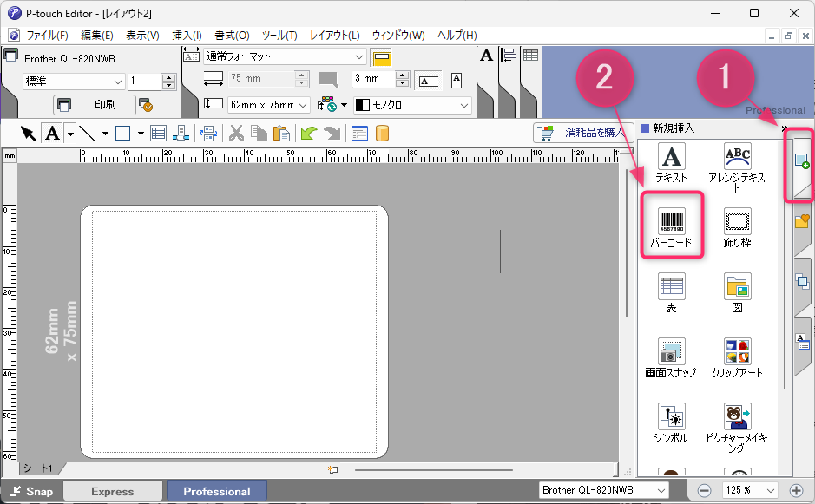815x504 pixels.
Task: Click the 消耗品を購入 purchase supplies button
Action: tap(583, 133)
